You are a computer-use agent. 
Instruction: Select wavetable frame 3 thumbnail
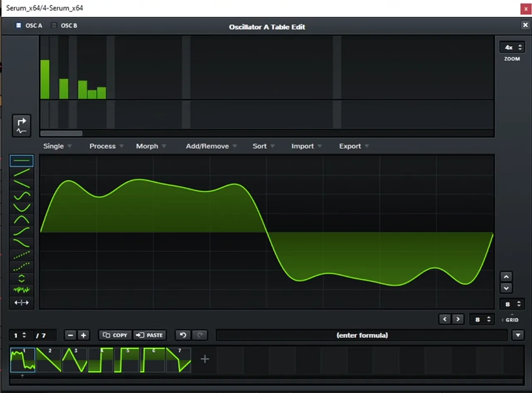click(x=74, y=360)
